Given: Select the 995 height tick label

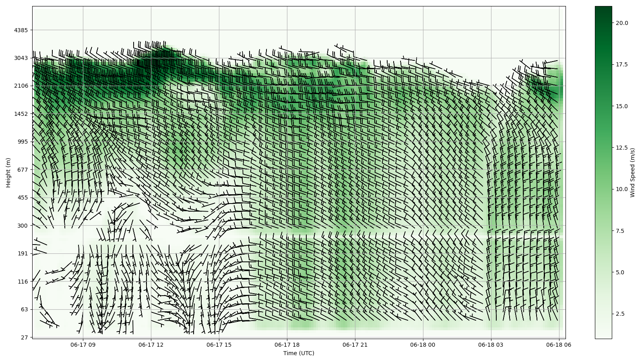Looking at the screenshot, I should pyautogui.click(x=22, y=142).
